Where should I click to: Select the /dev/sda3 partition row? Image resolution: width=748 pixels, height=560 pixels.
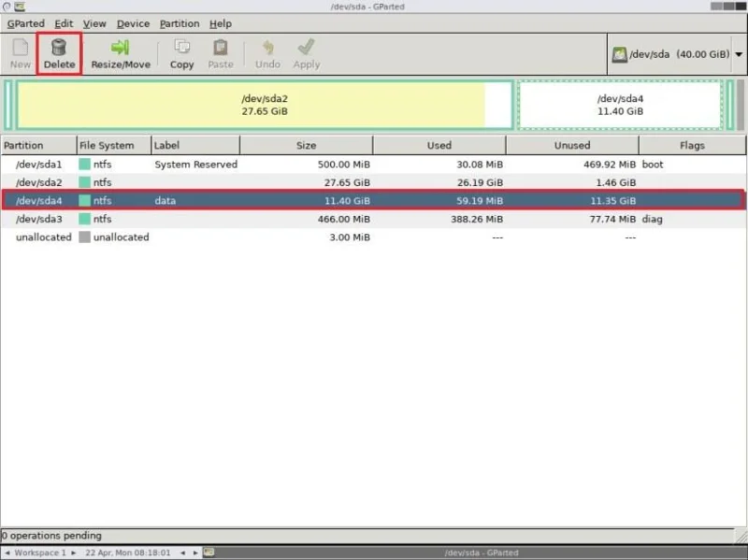tap(373, 219)
